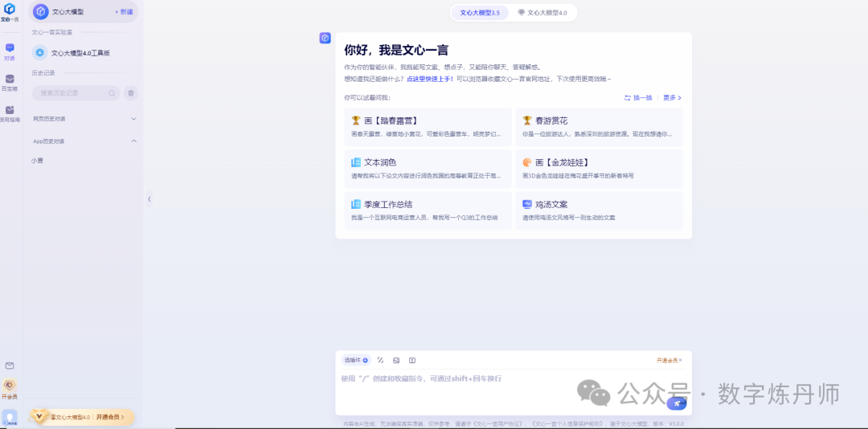The image size is (868, 429).
Task: Click the + 新建 new chat button
Action: (124, 11)
